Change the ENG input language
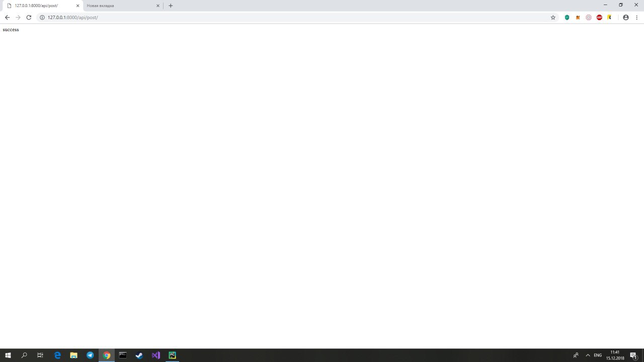This screenshot has height=362, width=644. pos(598,355)
